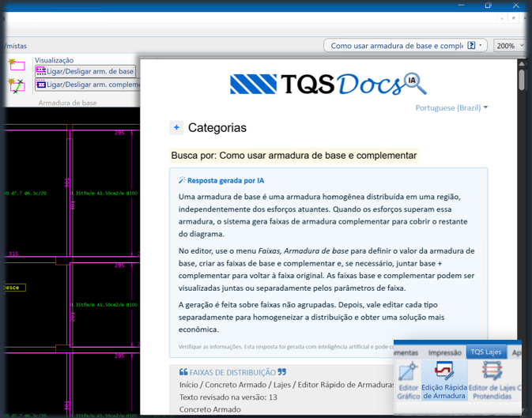Select the Impressão ribbon tab
This screenshot has width=532, height=418.
(444, 352)
